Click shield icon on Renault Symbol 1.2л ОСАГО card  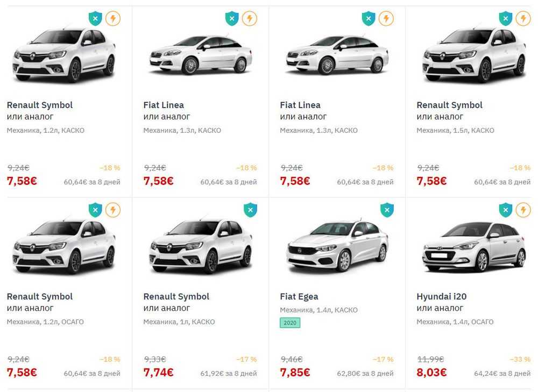(96, 210)
